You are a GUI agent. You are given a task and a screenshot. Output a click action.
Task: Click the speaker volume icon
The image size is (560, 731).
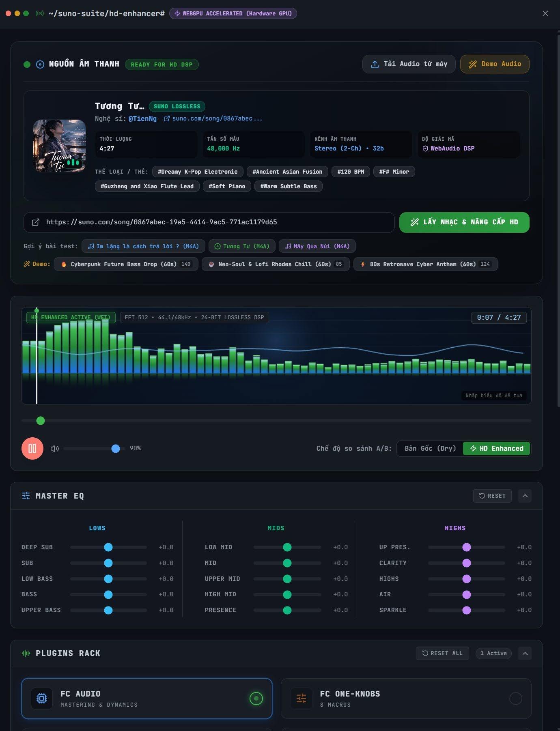click(55, 448)
